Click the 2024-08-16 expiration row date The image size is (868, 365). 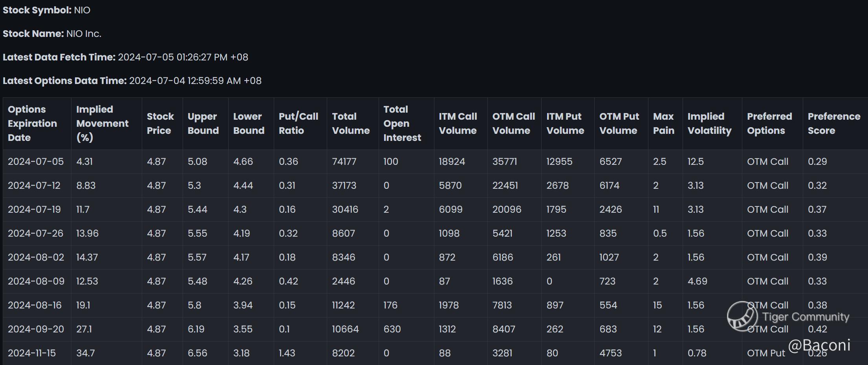coord(35,305)
